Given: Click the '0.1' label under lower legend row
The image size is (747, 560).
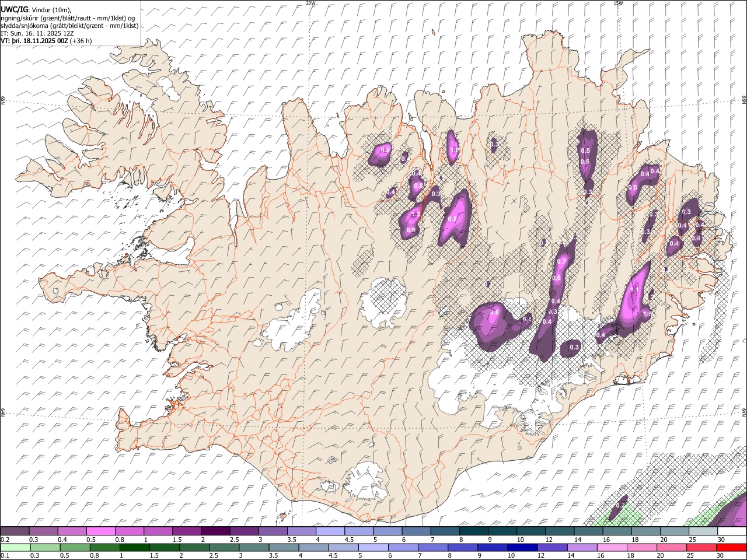Looking at the screenshot, I should [4, 555].
